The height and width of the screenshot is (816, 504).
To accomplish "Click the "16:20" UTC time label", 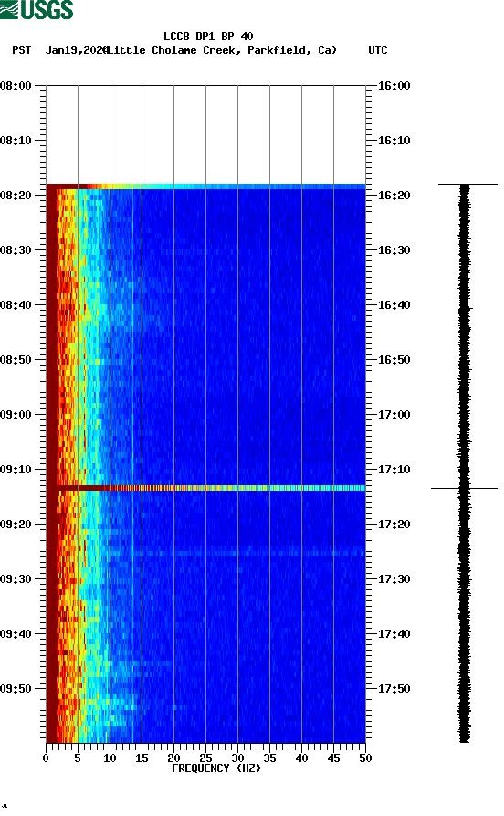I will coord(394,196).
